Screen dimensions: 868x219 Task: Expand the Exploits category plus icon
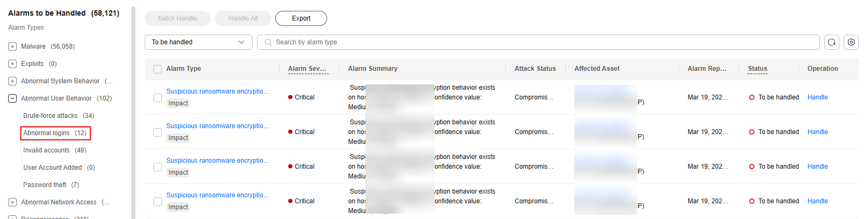[12, 64]
